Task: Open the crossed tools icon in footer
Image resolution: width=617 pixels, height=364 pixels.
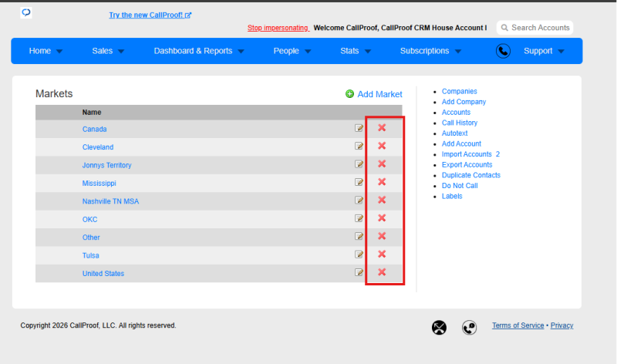Action: coord(439,328)
